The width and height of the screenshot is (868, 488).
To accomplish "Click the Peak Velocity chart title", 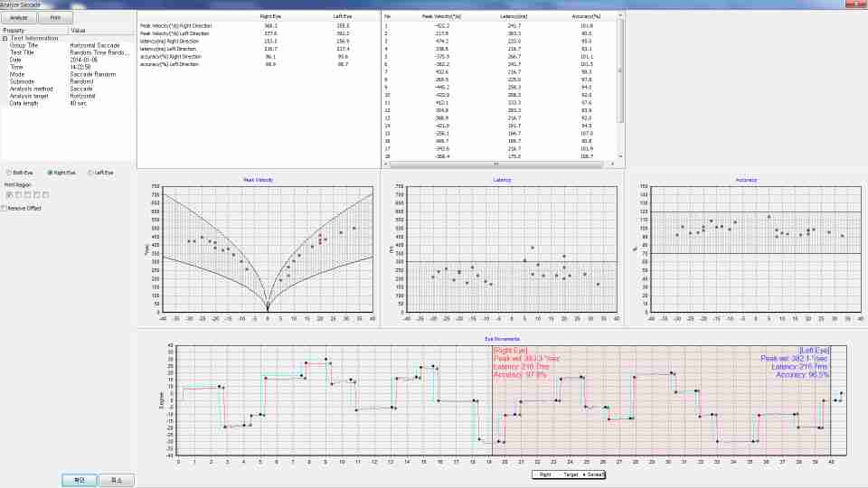I will click(x=259, y=180).
